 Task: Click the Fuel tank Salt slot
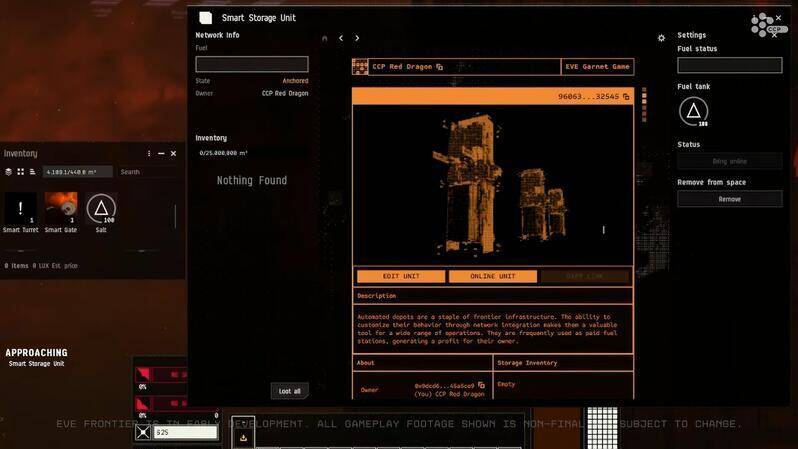[x=694, y=111]
